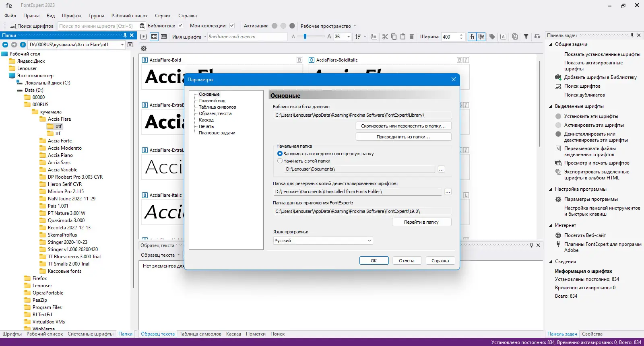This screenshot has width=644, height=346.
Task: Click 'Присоединить из папки…' button
Action: [403, 137]
